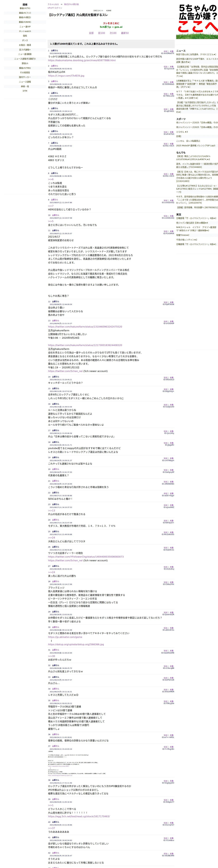Go to 前100 posts
Screen dimensions: 218x868
[102, 33]
